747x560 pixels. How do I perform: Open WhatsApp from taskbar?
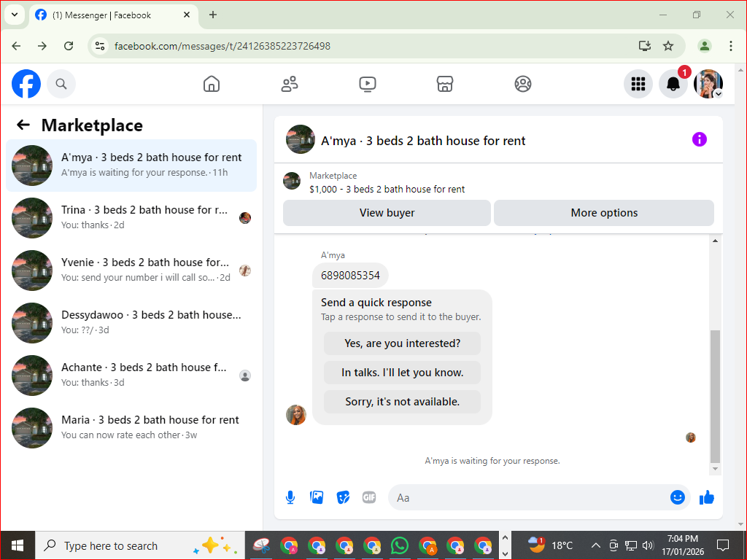pyautogui.click(x=399, y=545)
